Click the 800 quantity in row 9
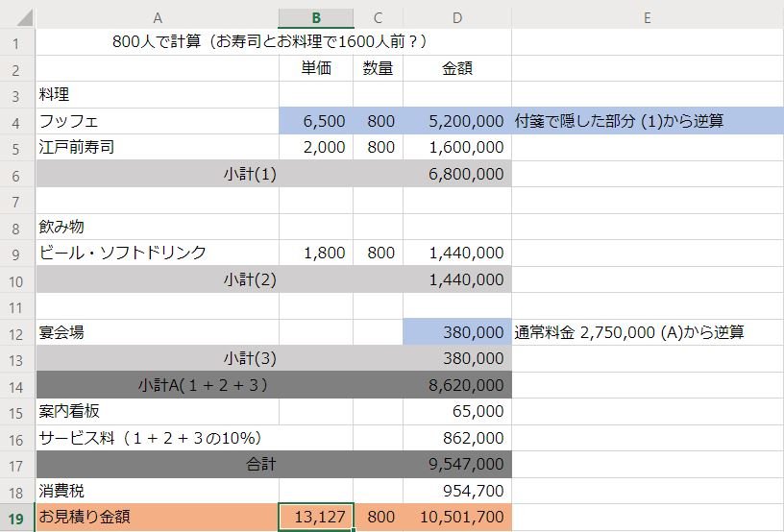784x532 pixels. [378, 253]
